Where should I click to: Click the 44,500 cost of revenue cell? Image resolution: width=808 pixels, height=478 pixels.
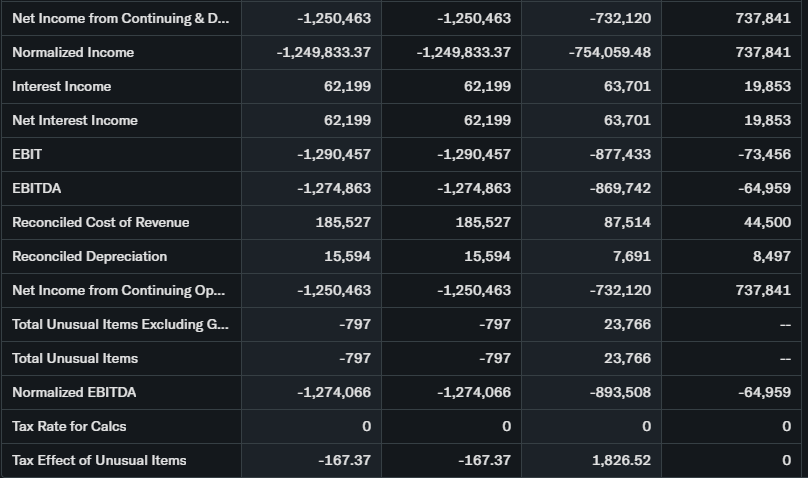[x=768, y=222]
